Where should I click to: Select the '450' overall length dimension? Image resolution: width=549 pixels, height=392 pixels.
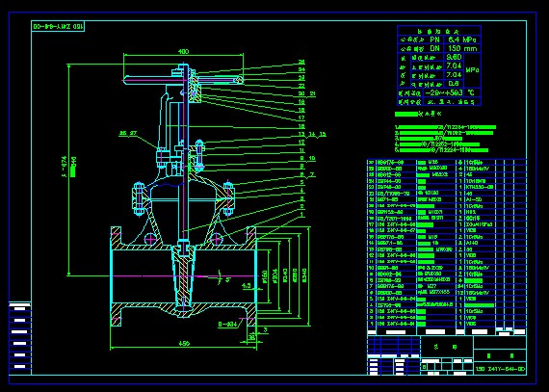click(184, 344)
